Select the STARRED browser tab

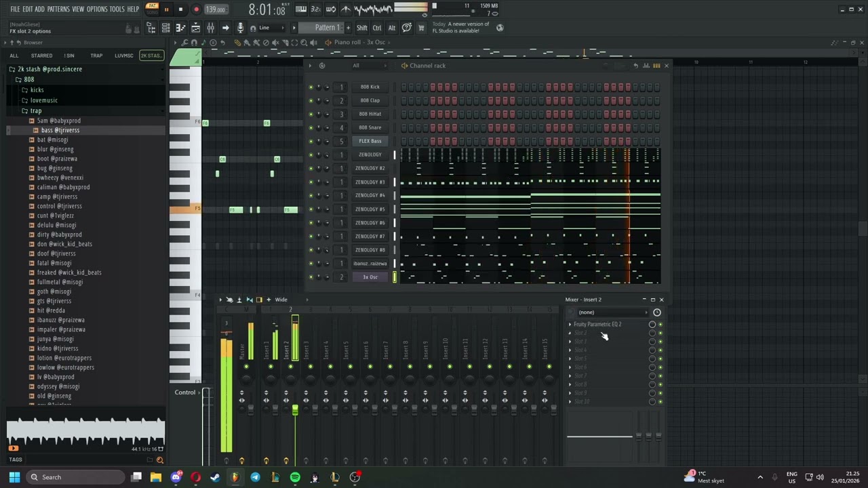coord(41,56)
